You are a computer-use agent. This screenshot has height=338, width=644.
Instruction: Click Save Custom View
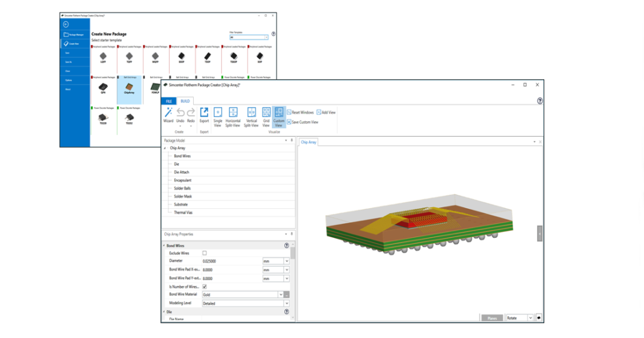(302, 122)
